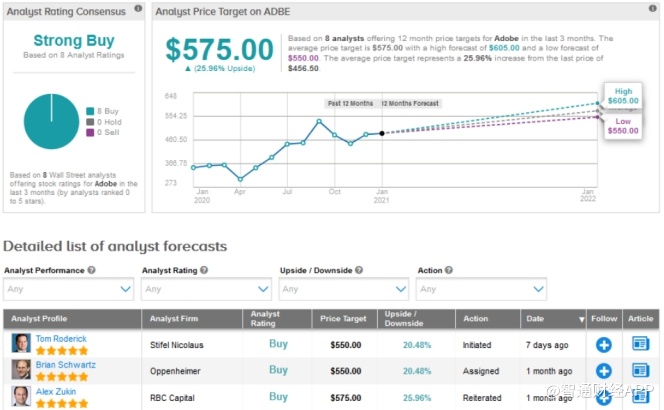
Task: Expand the Upside / Downside dropdown
Action: pos(343,289)
